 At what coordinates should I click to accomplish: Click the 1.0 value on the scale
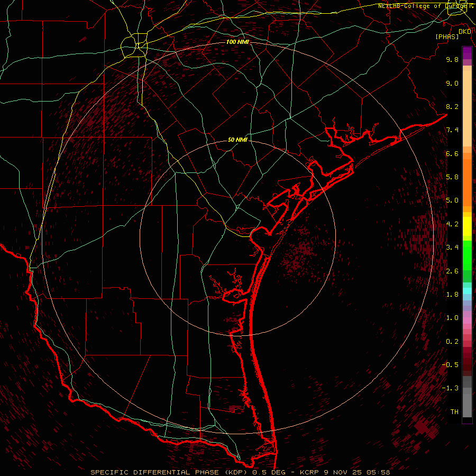pyautogui.click(x=452, y=318)
